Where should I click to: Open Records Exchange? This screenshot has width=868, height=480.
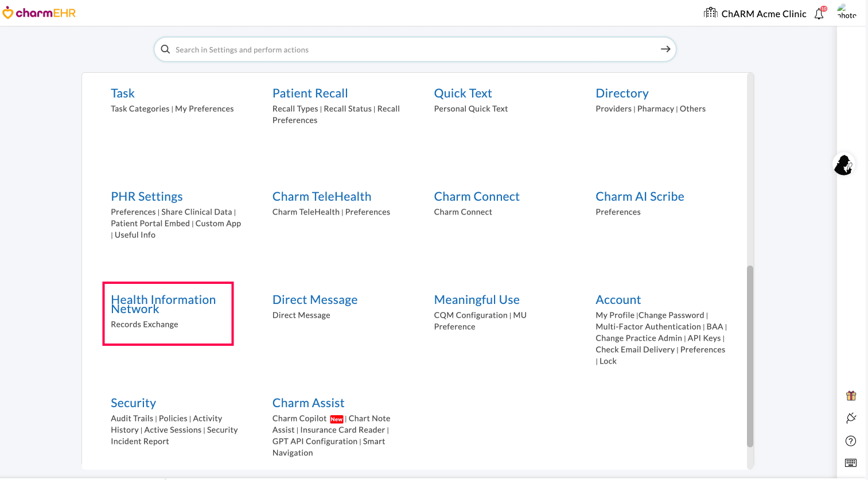point(144,324)
